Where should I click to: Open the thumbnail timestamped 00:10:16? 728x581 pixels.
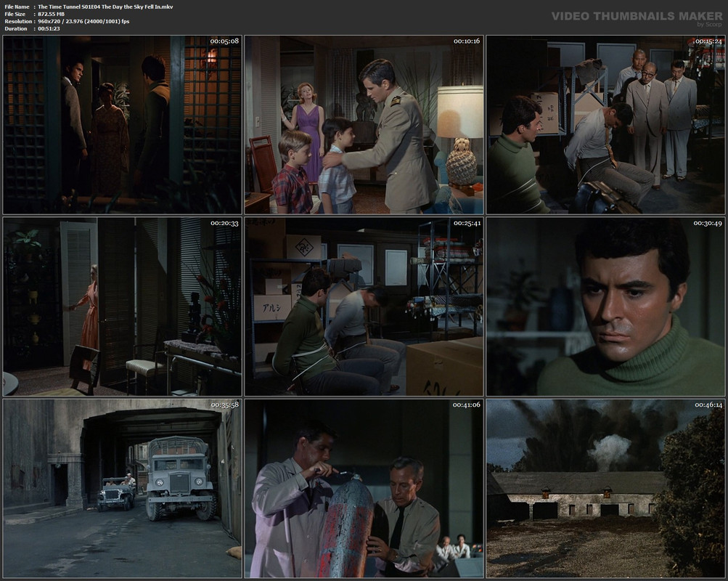pos(364,124)
